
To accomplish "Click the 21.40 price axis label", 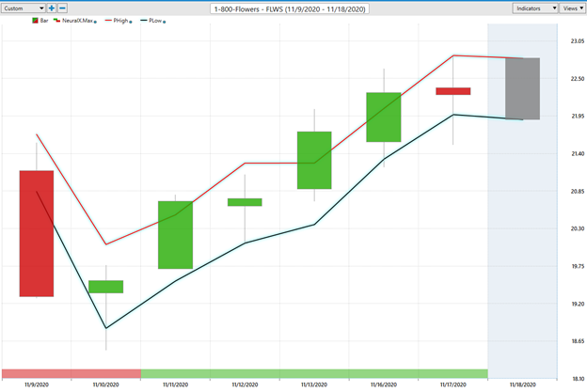I will [x=578, y=154].
